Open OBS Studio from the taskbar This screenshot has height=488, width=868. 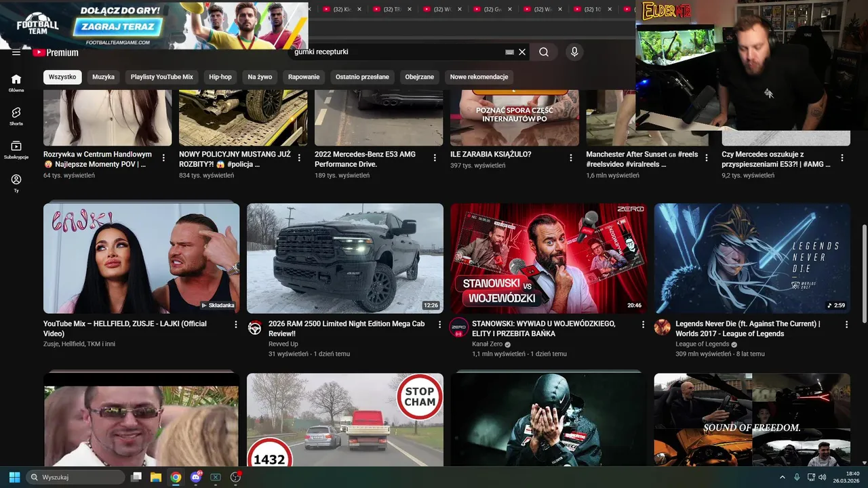tap(235, 477)
